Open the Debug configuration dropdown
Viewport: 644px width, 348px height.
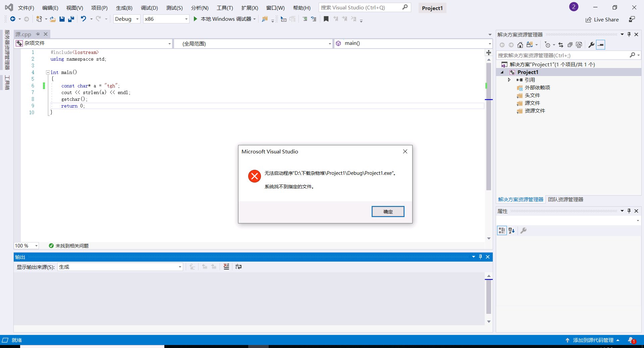click(x=127, y=19)
